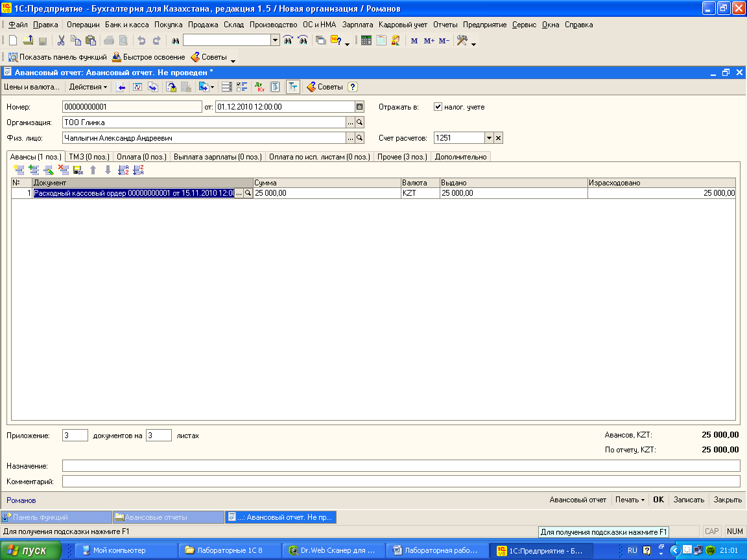This screenshot has height=560, width=747.
Task: Toggle the highlighted Tт toolbar button
Action: click(x=292, y=87)
